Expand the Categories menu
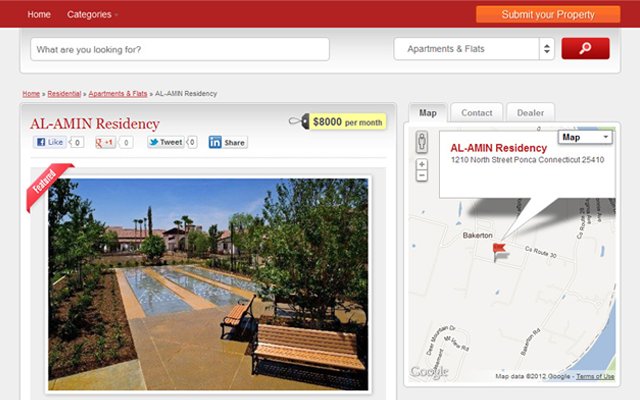640x400 pixels. 92,14
